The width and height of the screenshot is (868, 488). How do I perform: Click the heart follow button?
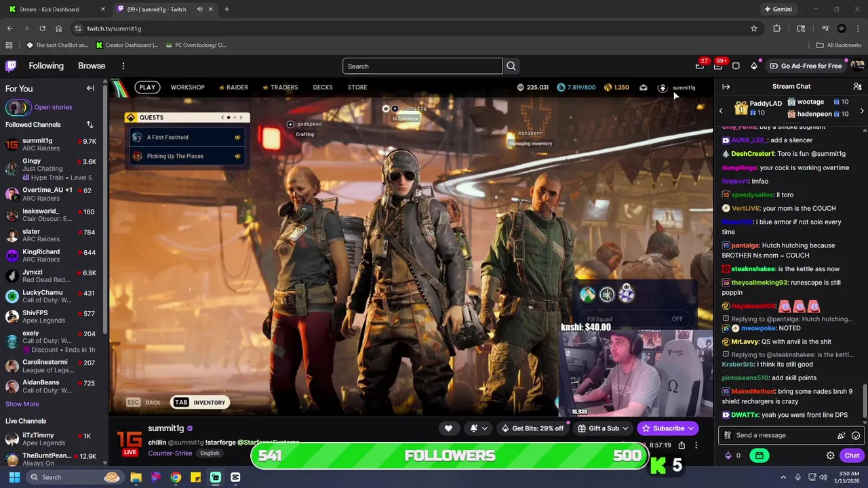[x=448, y=428]
